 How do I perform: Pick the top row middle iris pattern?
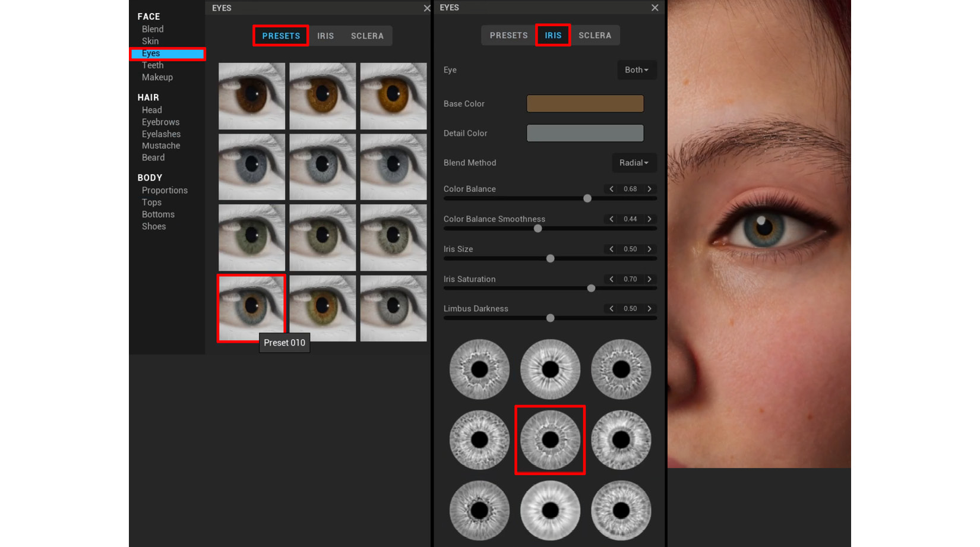pyautogui.click(x=550, y=369)
